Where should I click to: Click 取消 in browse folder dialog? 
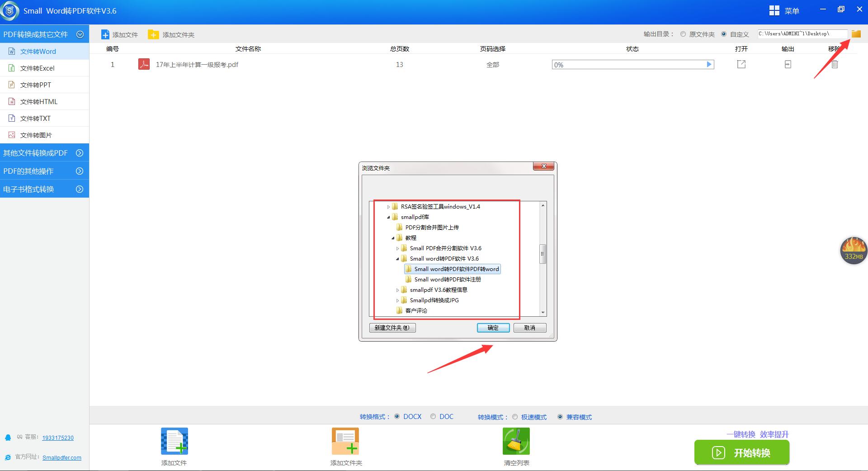click(530, 328)
